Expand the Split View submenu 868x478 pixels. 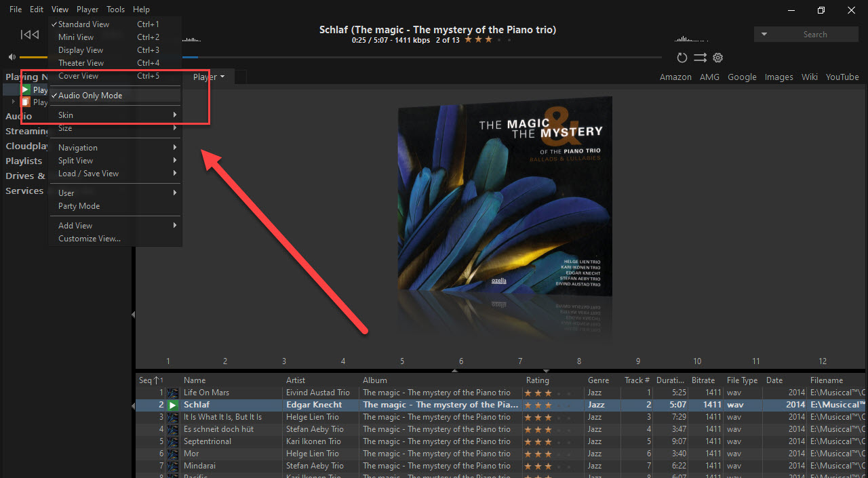pyautogui.click(x=115, y=161)
